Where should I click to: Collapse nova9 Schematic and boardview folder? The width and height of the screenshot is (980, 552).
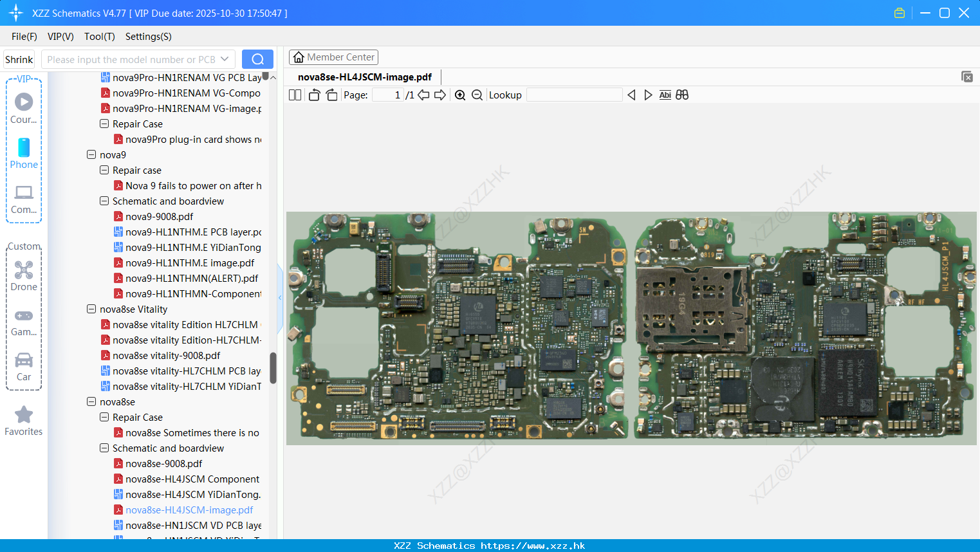point(104,201)
